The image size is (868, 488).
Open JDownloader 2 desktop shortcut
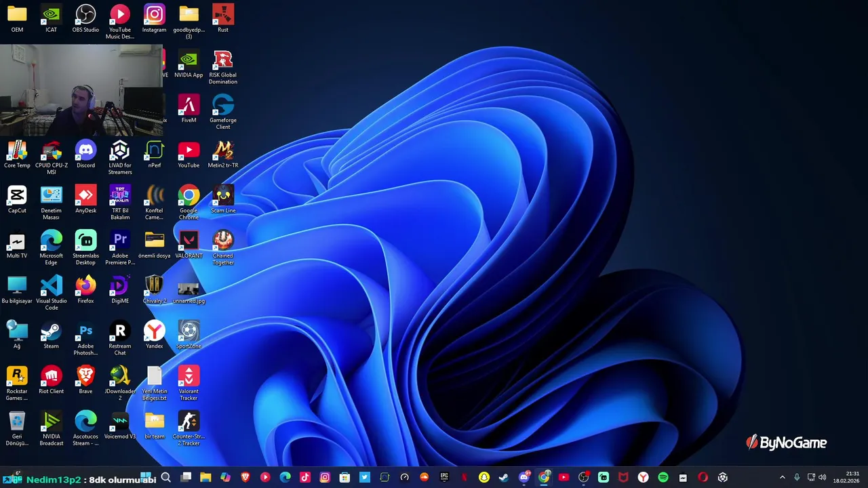pos(120,384)
